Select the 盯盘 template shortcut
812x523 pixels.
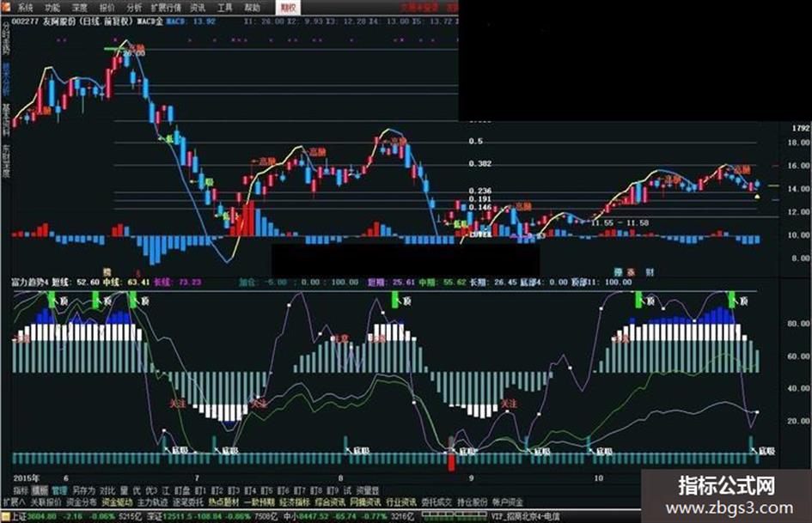pos(182,490)
